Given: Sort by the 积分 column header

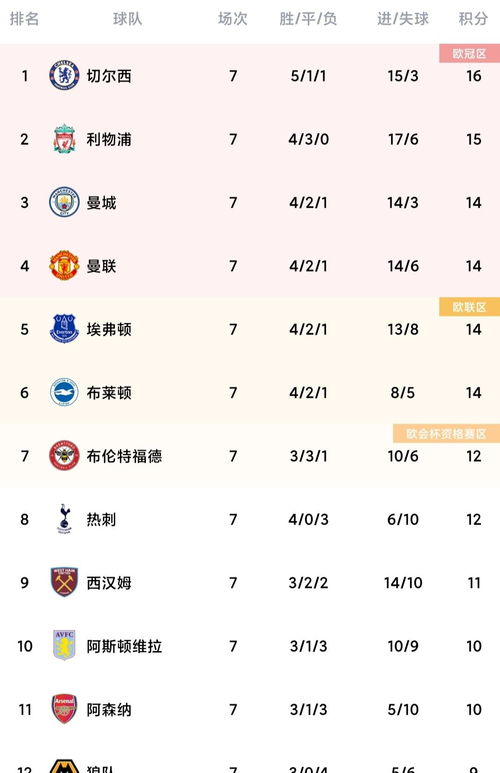Looking at the screenshot, I should (473, 19).
